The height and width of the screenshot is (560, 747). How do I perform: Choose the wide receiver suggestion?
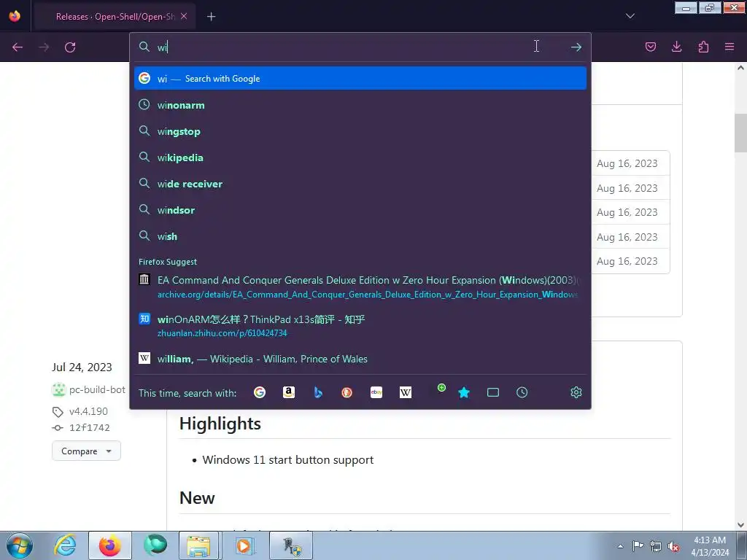(x=360, y=184)
